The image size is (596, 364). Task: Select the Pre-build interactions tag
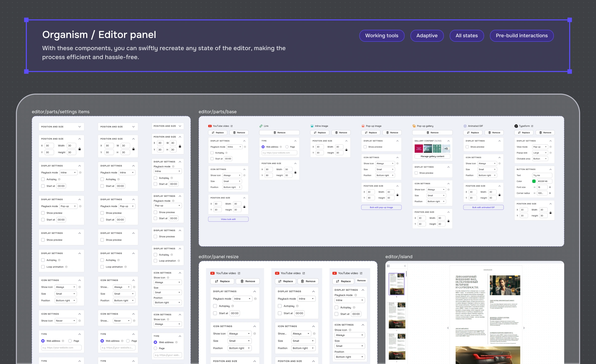coord(521,36)
